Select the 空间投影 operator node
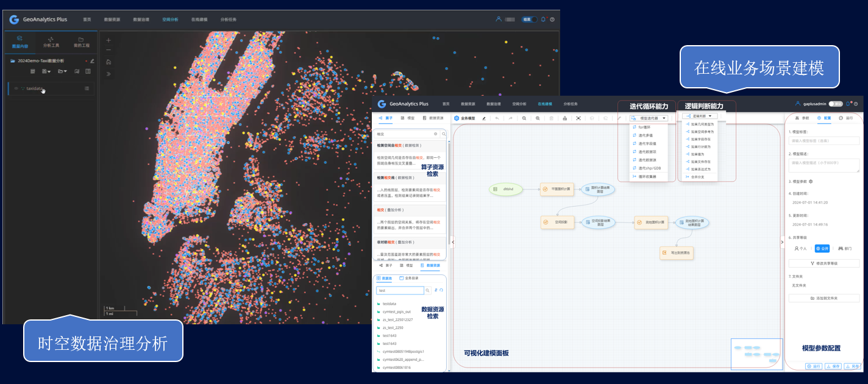This screenshot has height=384, width=868. pos(558,222)
